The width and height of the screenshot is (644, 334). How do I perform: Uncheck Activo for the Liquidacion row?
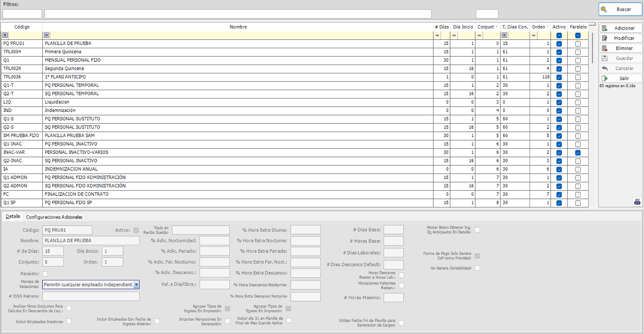coord(559,102)
